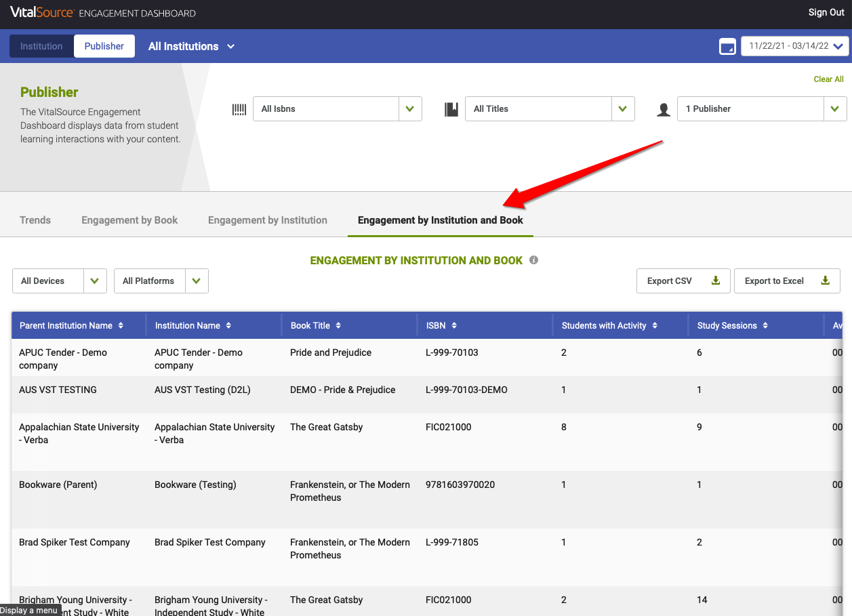Click Brad Spiker Test Company parent institution cell
852x616 pixels.
(75, 542)
